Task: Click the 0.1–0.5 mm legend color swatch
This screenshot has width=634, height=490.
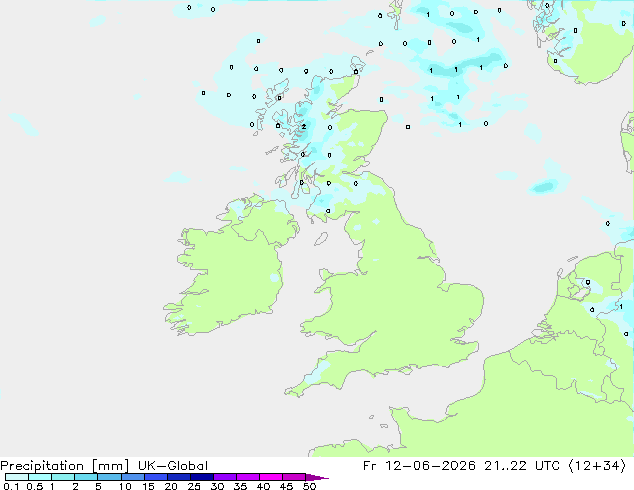Action: [x=17, y=477]
